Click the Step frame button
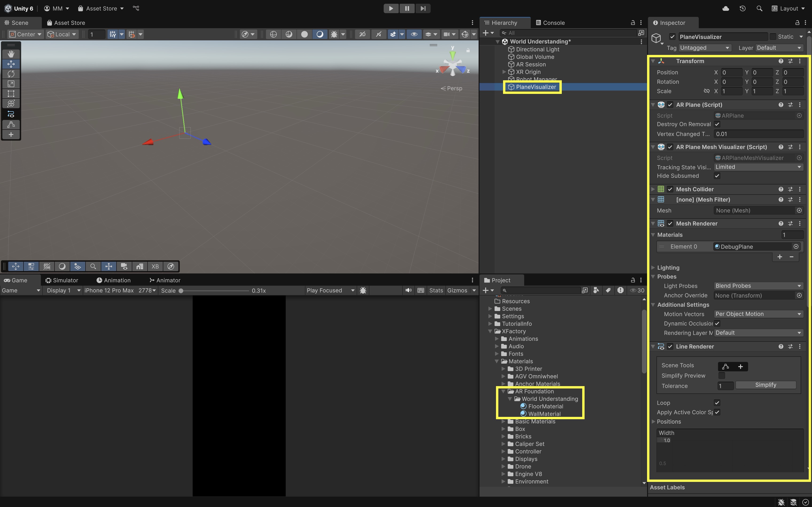The image size is (812, 507). [423, 8]
